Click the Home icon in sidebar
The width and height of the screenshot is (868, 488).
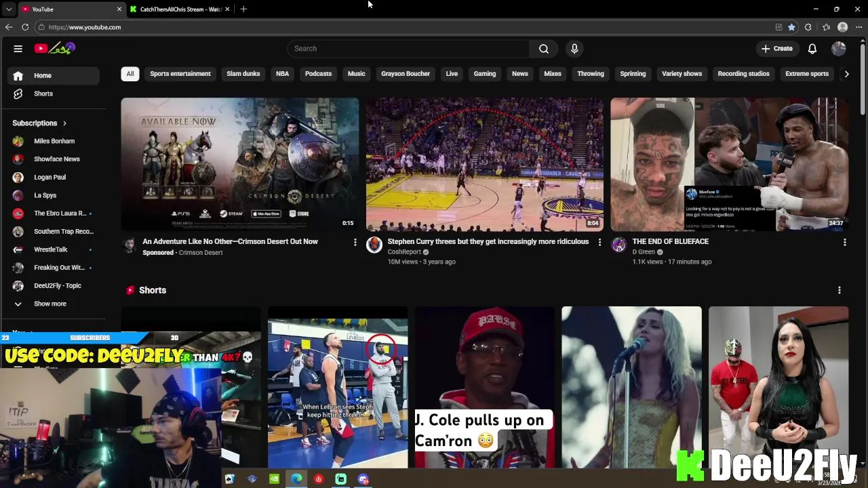click(x=18, y=76)
